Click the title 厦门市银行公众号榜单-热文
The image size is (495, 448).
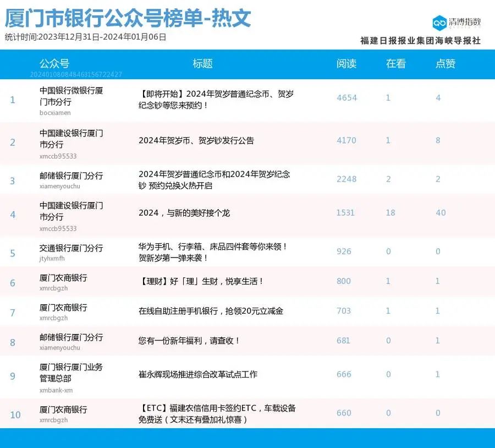[128, 18]
